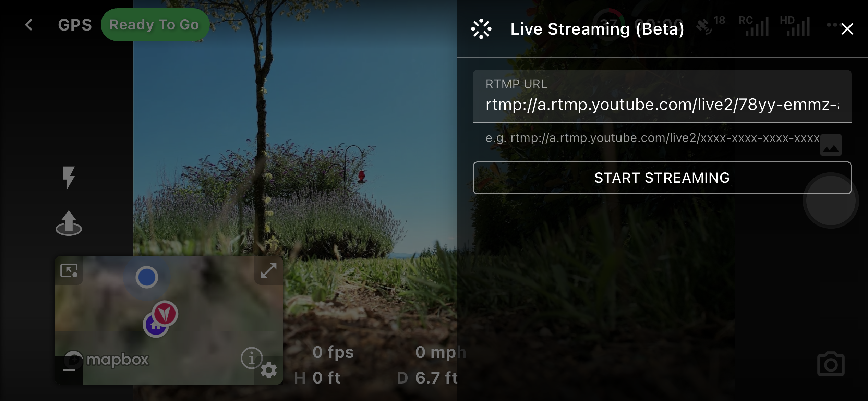
Task: Open the GPS flight mode label
Action: [75, 25]
